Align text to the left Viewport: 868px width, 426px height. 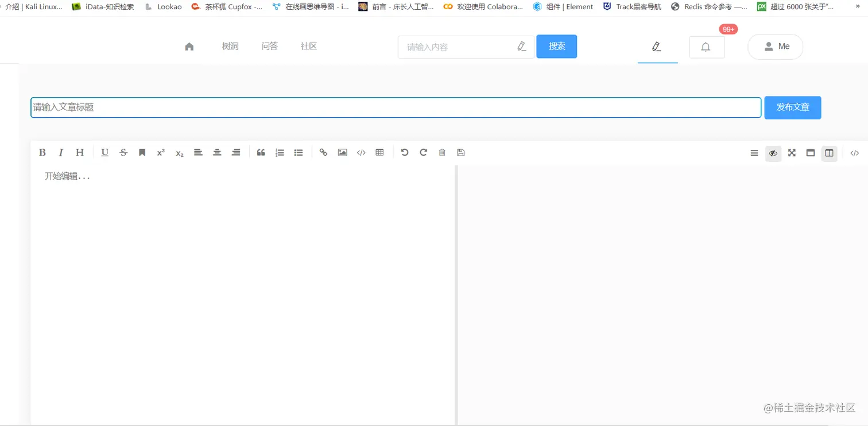point(198,153)
